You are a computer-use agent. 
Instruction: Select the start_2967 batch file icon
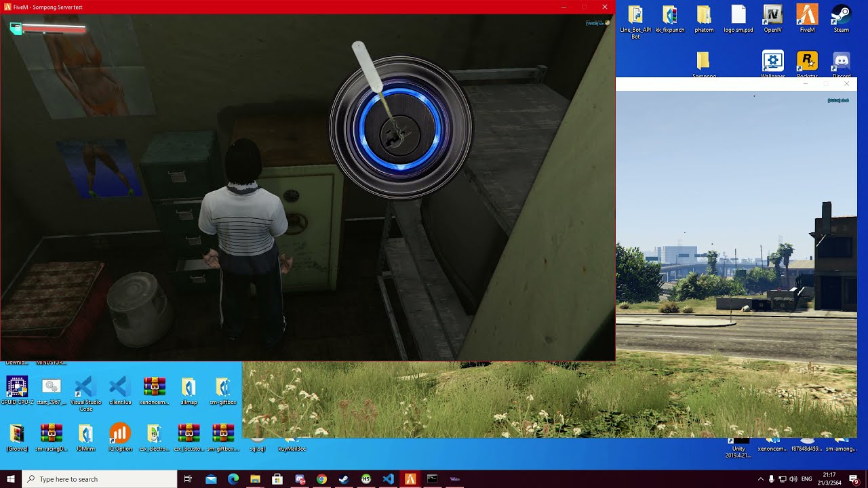point(52,391)
